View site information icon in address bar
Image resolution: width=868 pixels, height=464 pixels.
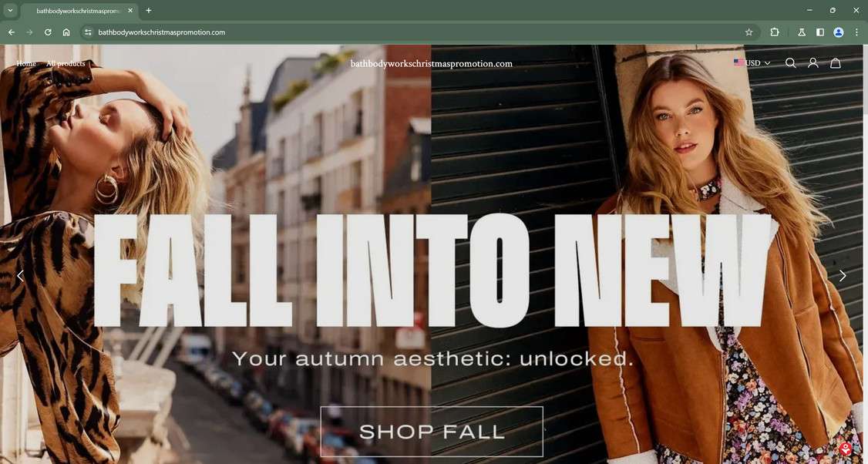coord(87,32)
